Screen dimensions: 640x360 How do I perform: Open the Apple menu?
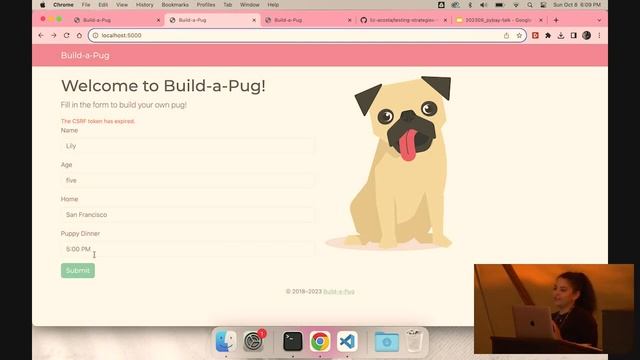pos(43,5)
